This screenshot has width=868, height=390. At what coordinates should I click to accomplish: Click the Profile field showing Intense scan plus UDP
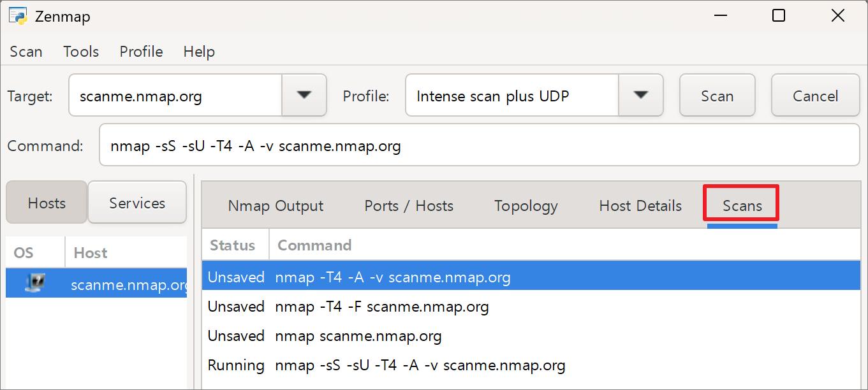tap(512, 96)
